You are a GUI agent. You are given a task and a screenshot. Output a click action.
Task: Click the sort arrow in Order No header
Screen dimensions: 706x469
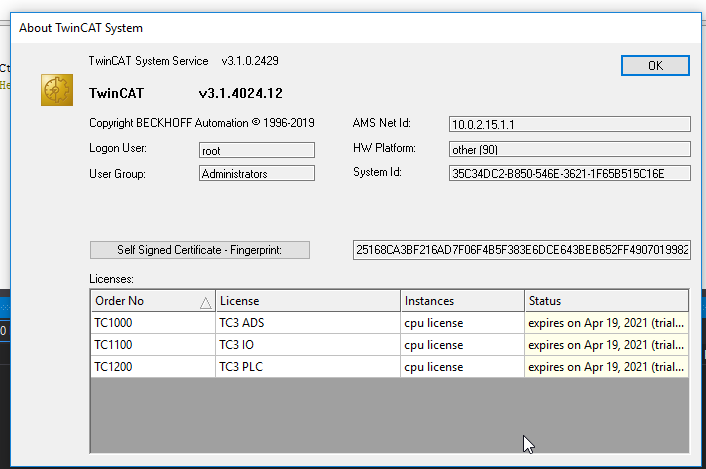pos(206,303)
